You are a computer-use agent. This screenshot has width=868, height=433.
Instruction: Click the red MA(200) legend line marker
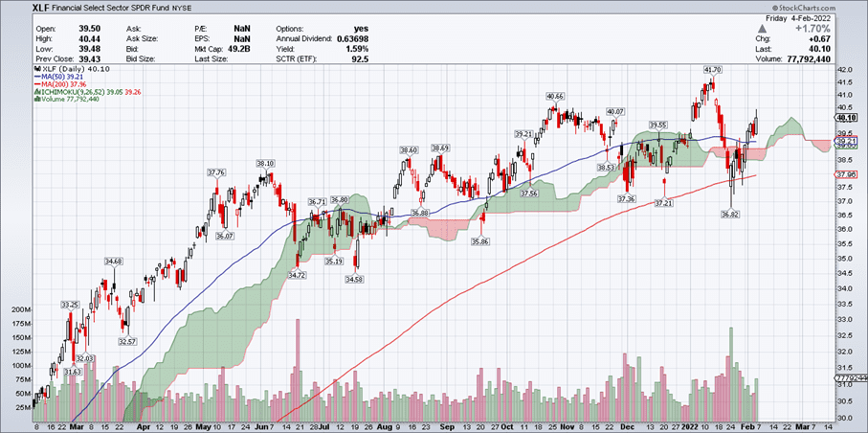37,83
